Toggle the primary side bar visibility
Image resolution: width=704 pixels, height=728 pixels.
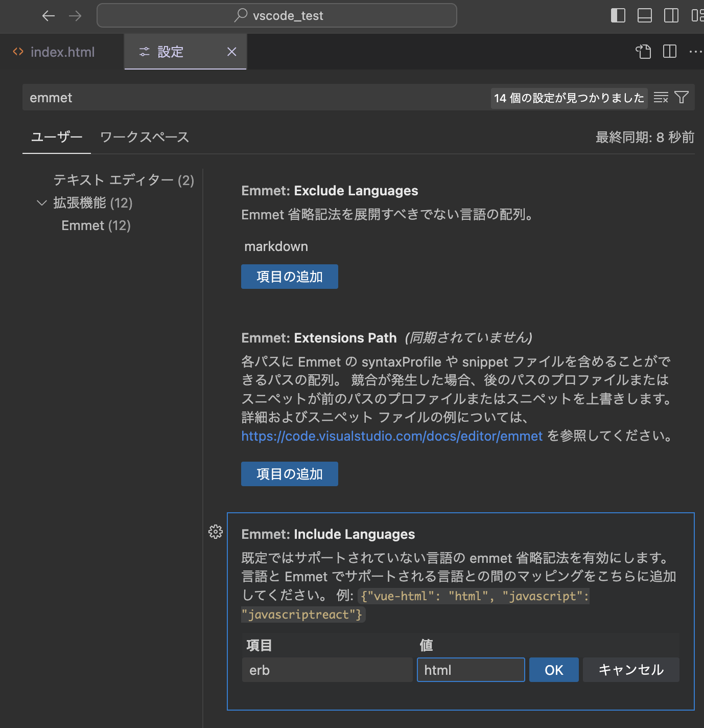[618, 15]
